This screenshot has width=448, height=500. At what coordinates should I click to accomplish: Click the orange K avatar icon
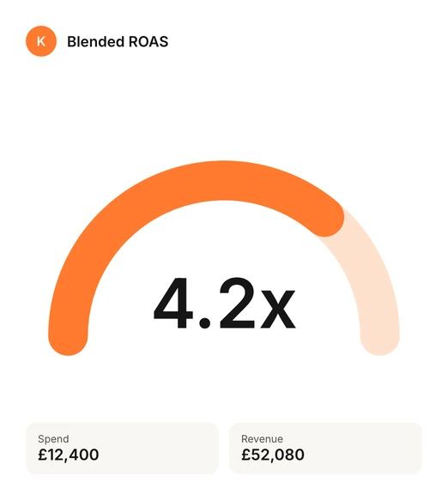pos(41,41)
